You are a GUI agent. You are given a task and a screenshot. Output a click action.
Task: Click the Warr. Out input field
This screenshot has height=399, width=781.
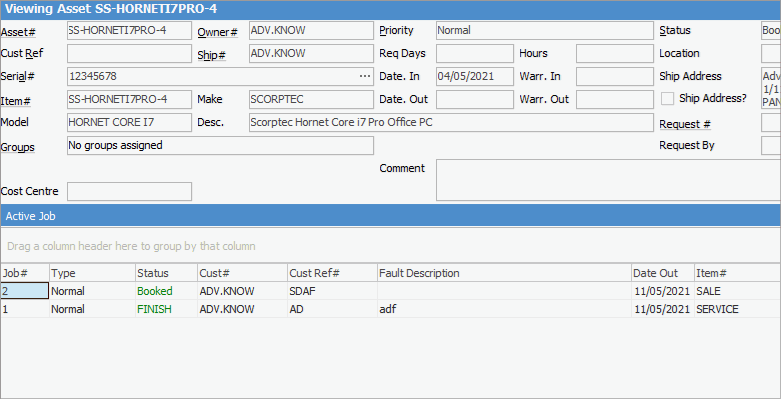coord(615,99)
